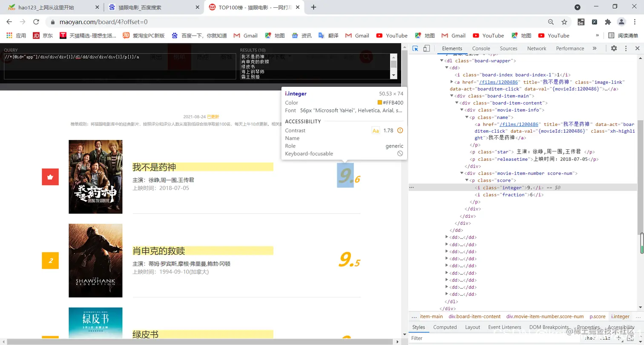Open the 百度一下，你就知道 bookmark

pos(199,36)
